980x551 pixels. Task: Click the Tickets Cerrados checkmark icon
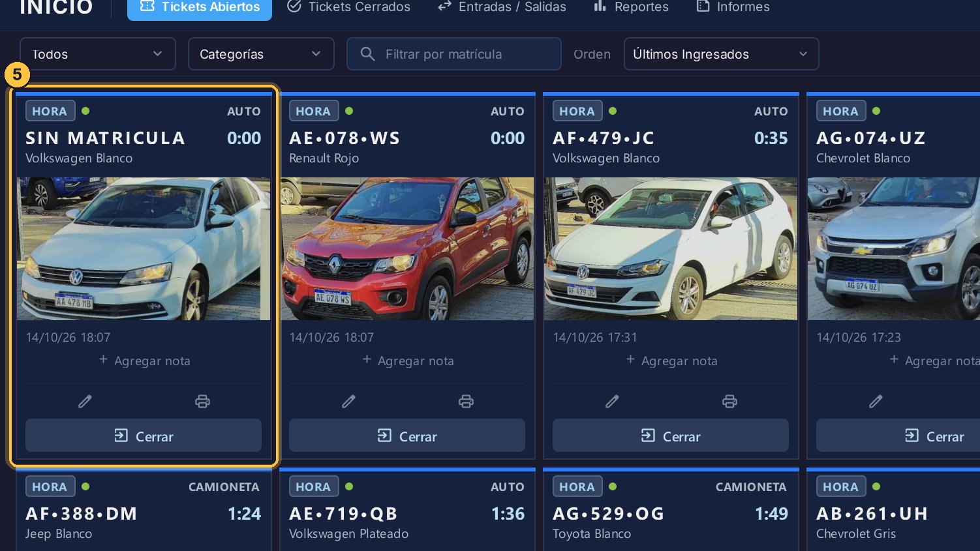pyautogui.click(x=294, y=6)
